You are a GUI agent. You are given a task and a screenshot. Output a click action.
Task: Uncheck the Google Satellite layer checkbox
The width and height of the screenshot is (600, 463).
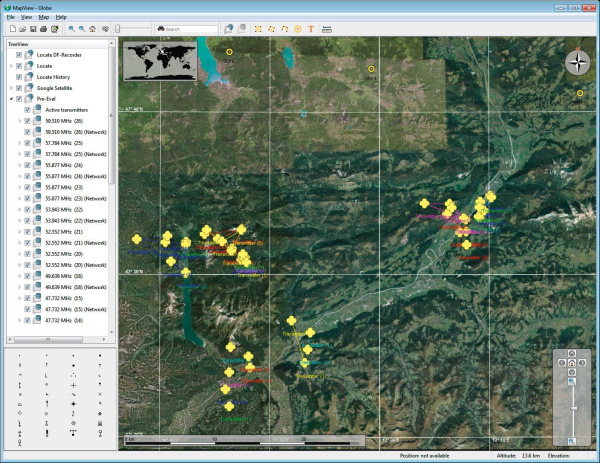point(19,87)
